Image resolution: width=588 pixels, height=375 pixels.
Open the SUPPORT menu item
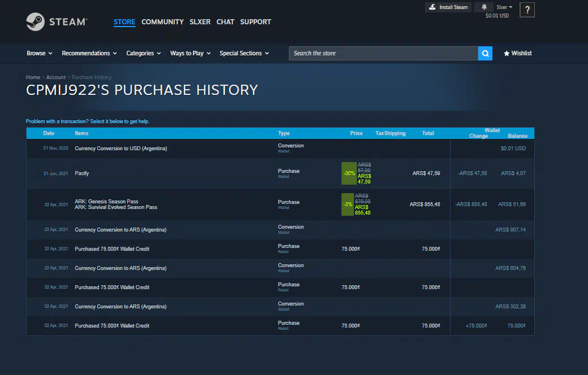click(x=256, y=22)
